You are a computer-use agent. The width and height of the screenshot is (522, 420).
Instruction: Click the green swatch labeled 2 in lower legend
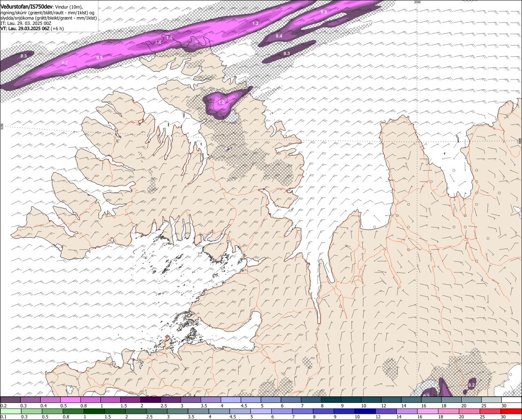click(135, 411)
